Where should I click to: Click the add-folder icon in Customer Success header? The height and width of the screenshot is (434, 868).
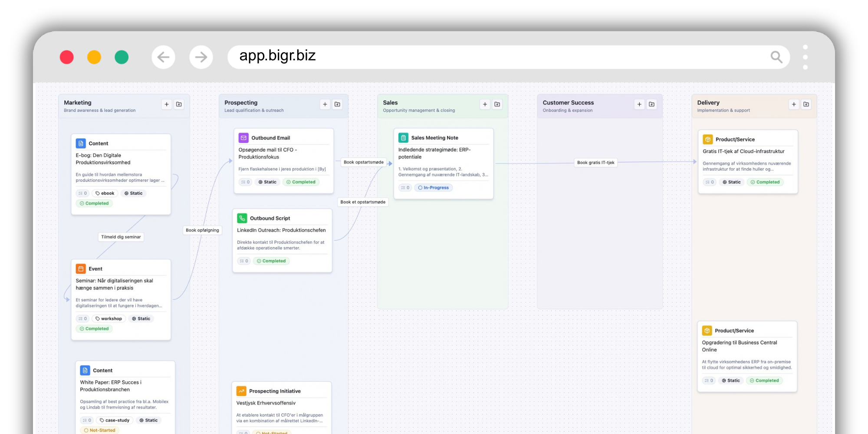click(652, 104)
